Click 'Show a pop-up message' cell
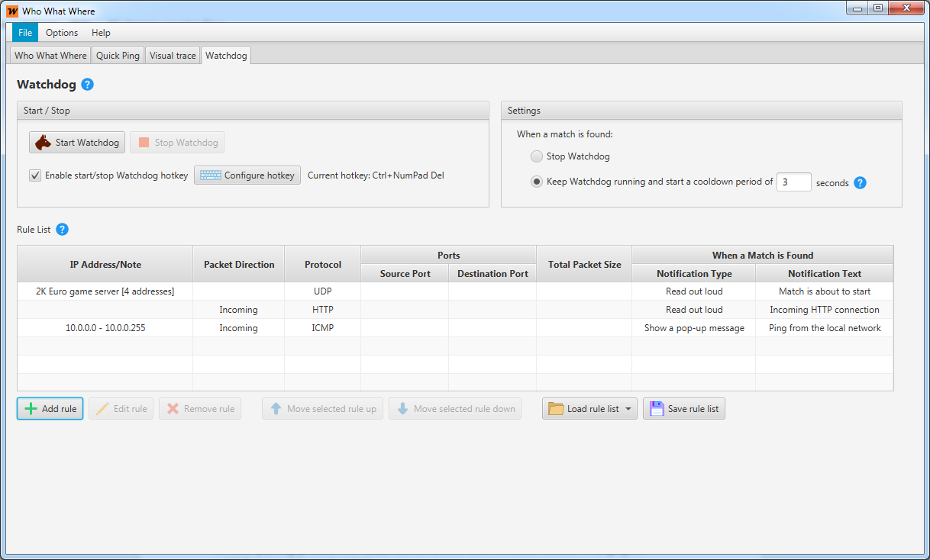This screenshot has height=560, width=930. [x=694, y=328]
